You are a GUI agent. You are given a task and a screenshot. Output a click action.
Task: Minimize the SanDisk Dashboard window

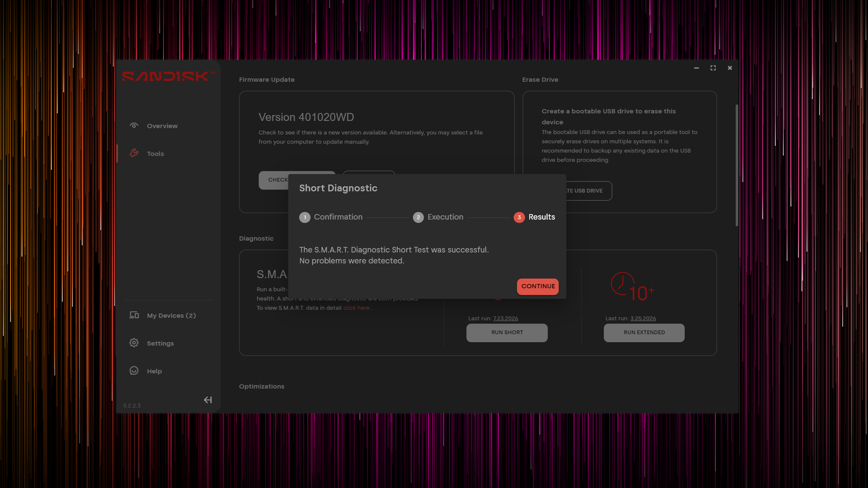tap(697, 68)
